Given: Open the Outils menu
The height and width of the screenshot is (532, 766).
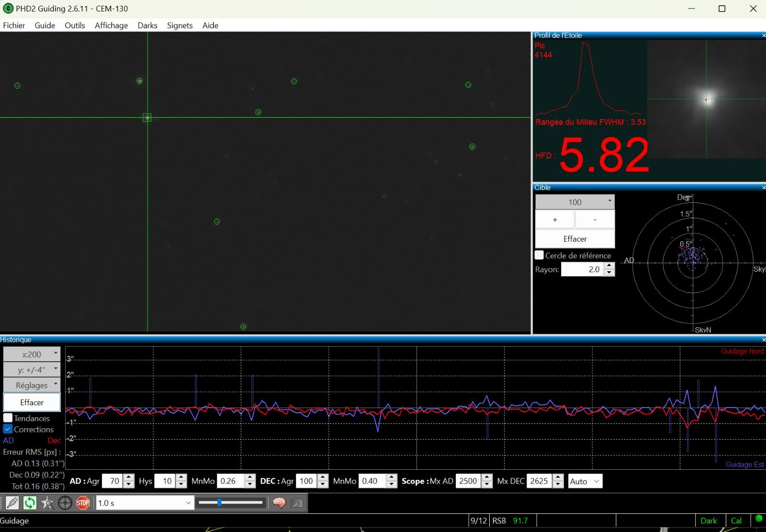Looking at the screenshot, I should (75, 25).
